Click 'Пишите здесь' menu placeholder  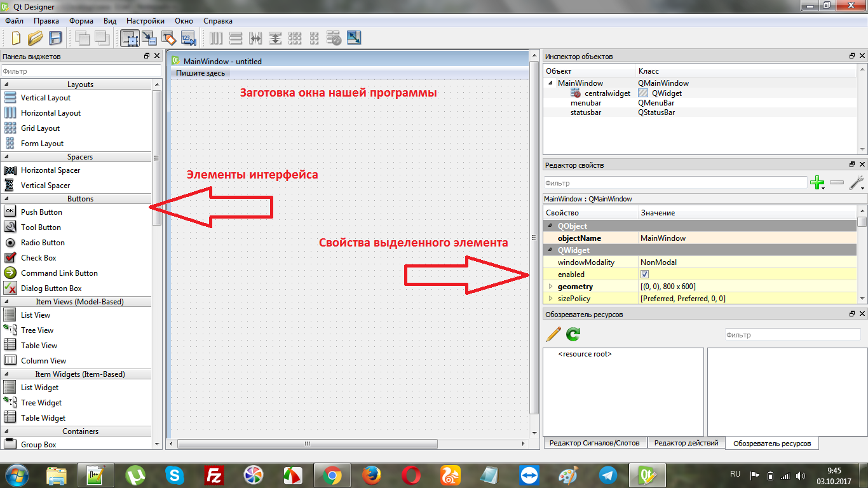point(200,73)
